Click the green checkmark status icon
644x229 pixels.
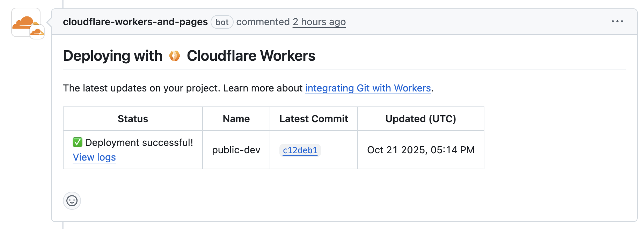pyautogui.click(x=78, y=142)
